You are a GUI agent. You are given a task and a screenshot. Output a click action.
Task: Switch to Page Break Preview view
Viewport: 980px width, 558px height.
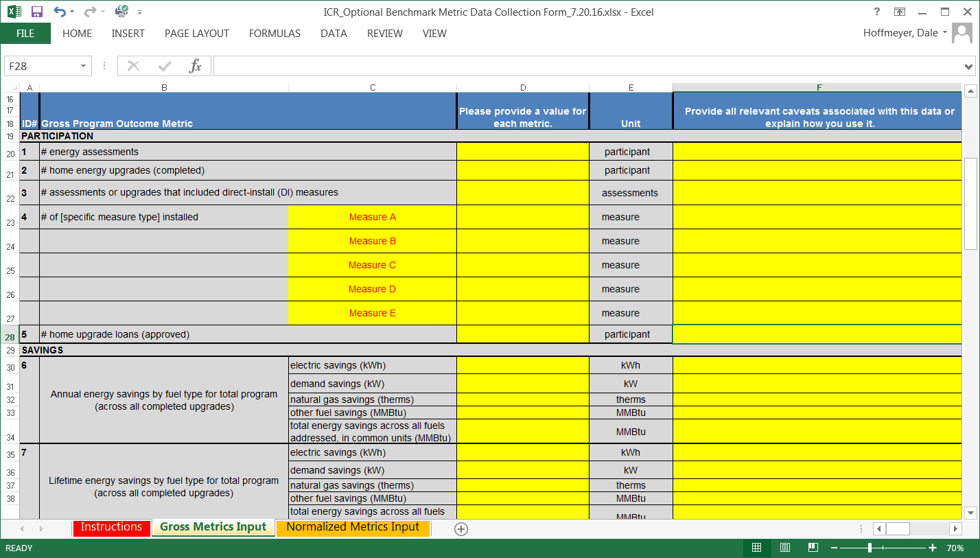(814, 548)
